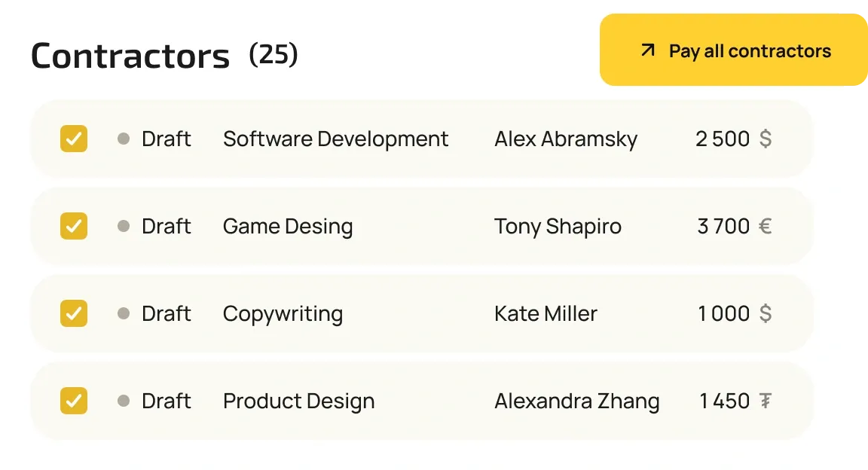Open Alex Abramsky contractor name
Viewport: 868px width, 470px height.
point(565,139)
